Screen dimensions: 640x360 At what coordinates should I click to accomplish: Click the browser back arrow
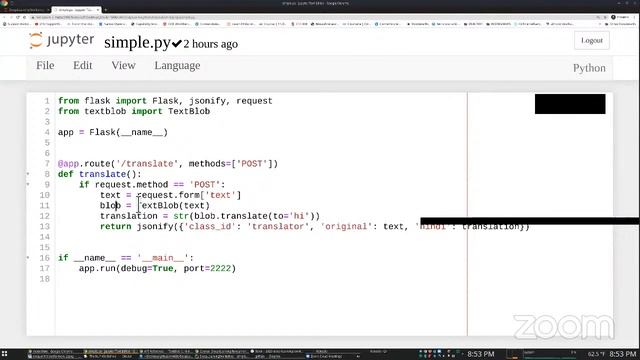[x=5, y=17]
